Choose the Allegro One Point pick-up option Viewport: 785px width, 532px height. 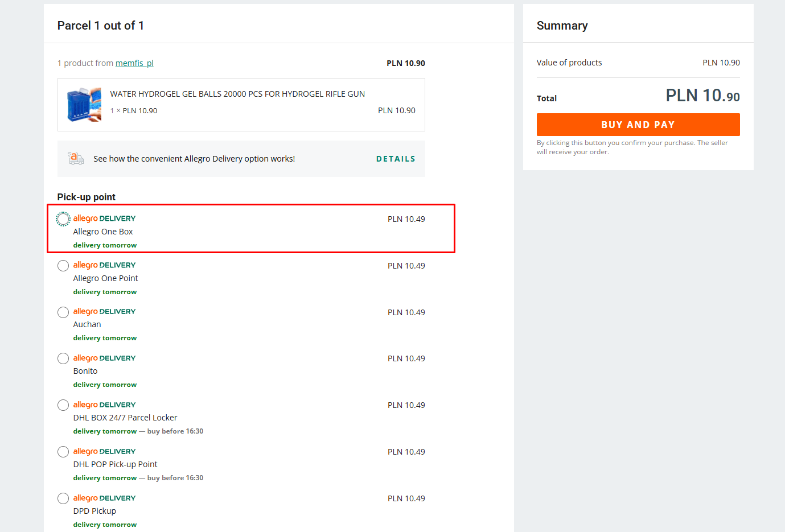(63, 266)
